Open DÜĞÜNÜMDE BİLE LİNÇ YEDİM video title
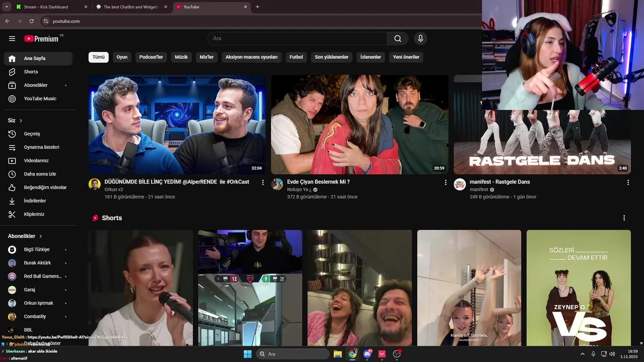 [x=177, y=182]
